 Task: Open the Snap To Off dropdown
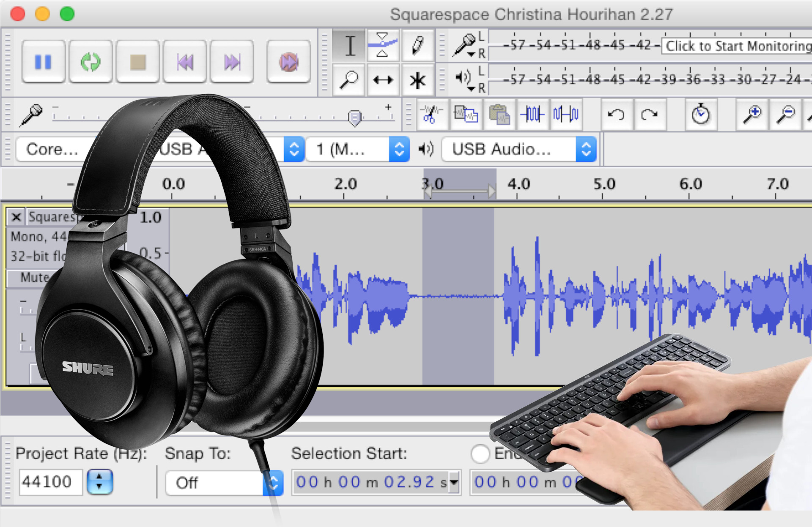[x=224, y=483]
